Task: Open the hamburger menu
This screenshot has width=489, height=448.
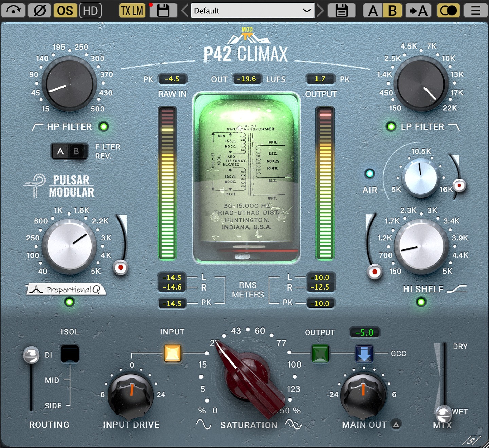Action: [x=475, y=11]
